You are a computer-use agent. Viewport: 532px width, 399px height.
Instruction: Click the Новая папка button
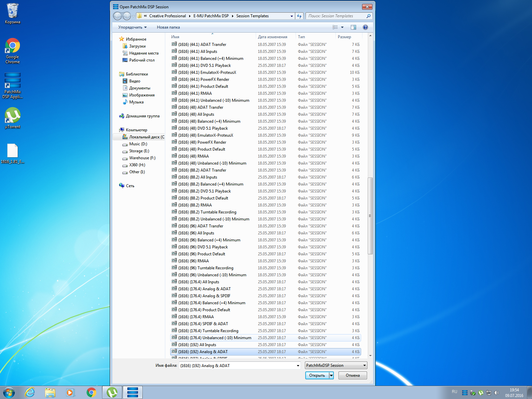(x=168, y=27)
